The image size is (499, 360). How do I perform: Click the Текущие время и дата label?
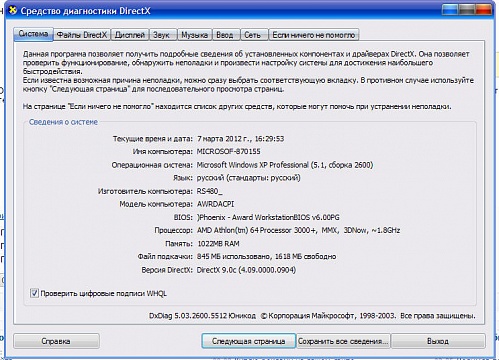pyautogui.click(x=153, y=139)
